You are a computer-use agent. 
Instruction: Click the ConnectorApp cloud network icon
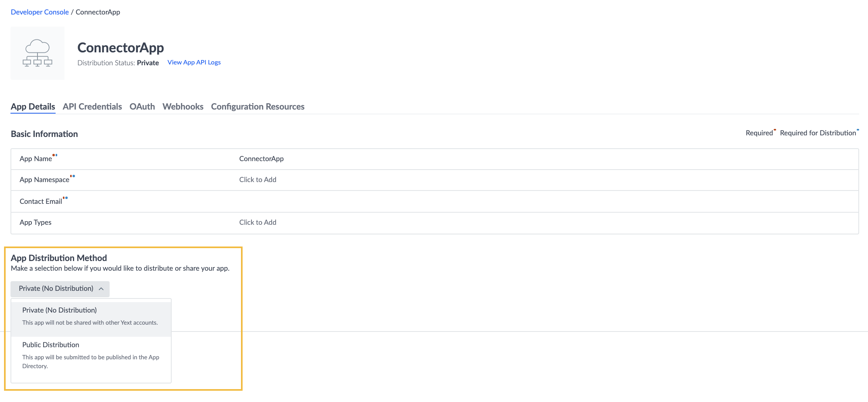[37, 53]
